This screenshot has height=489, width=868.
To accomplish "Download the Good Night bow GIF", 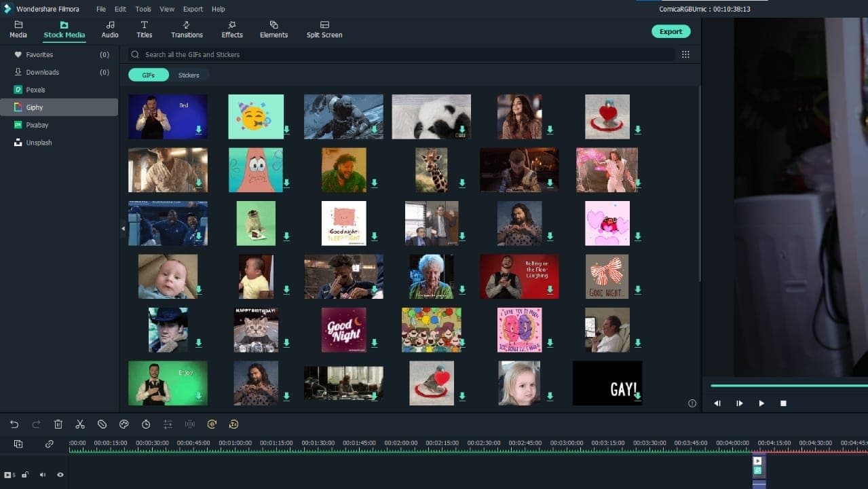I will tap(638, 290).
